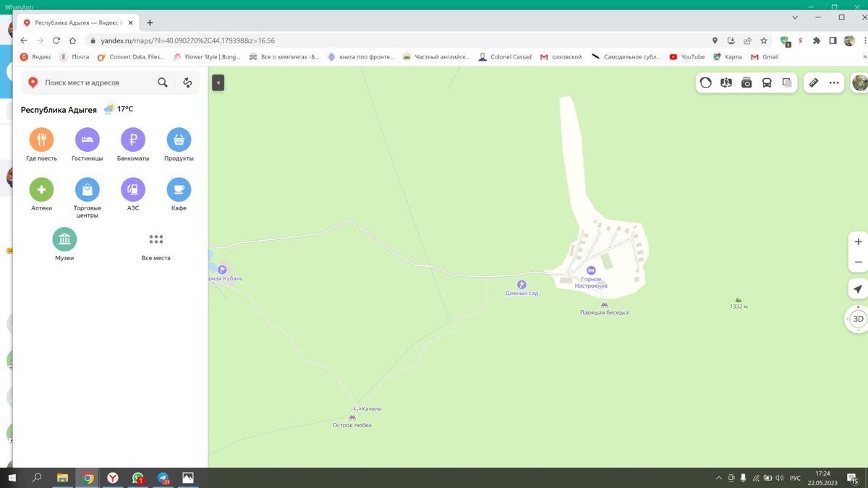The width and height of the screenshot is (868, 488).
Task: Open the YouTube bookmark
Action: (687, 56)
